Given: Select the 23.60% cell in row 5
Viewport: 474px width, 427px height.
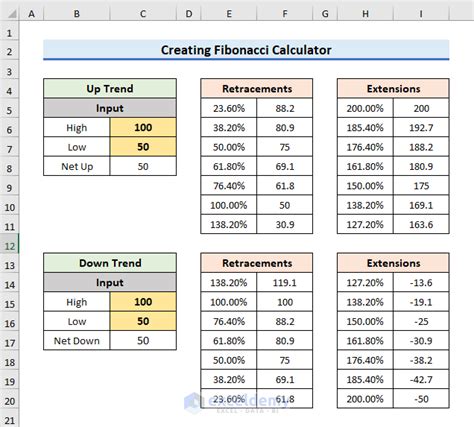Looking at the screenshot, I should [x=229, y=108].
